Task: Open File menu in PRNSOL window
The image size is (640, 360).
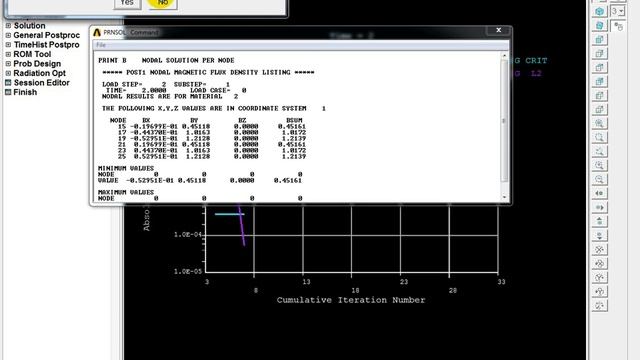Action: coord(101,45)
